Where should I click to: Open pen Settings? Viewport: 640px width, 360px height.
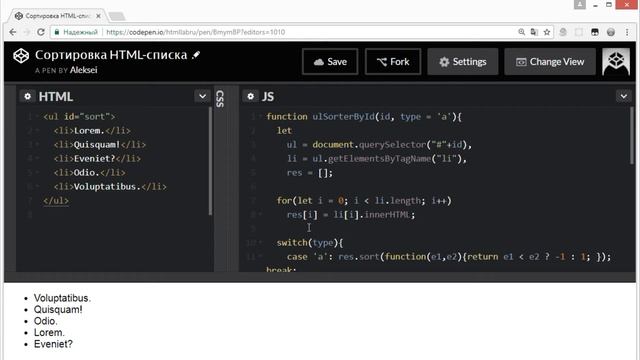[x=462, y=62]
